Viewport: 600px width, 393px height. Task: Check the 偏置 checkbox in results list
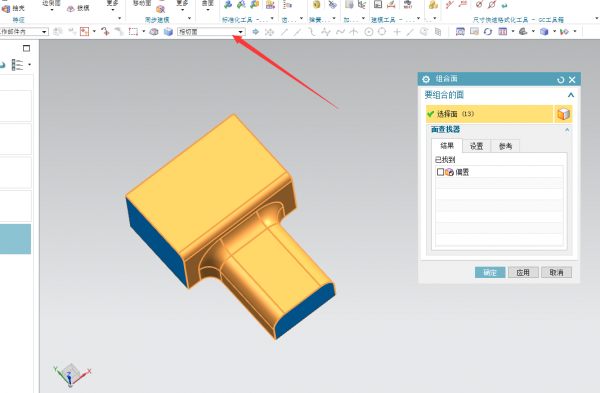click(440, 172)
